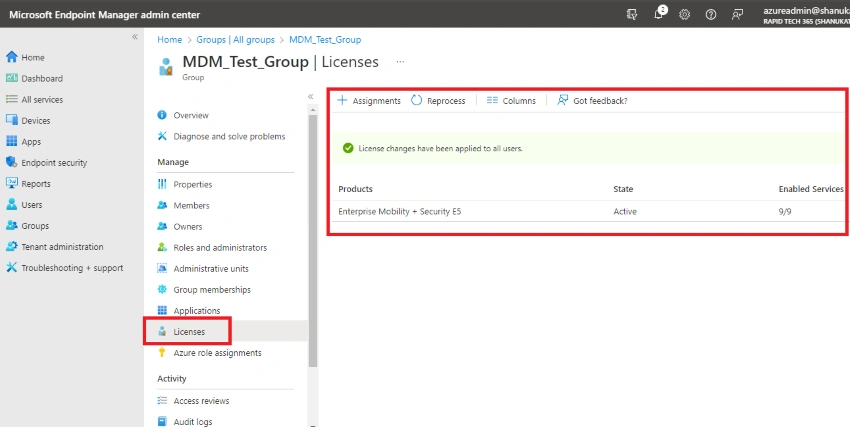Click the Active state cell
Screen dimensions: 850x427
point(625,212)
